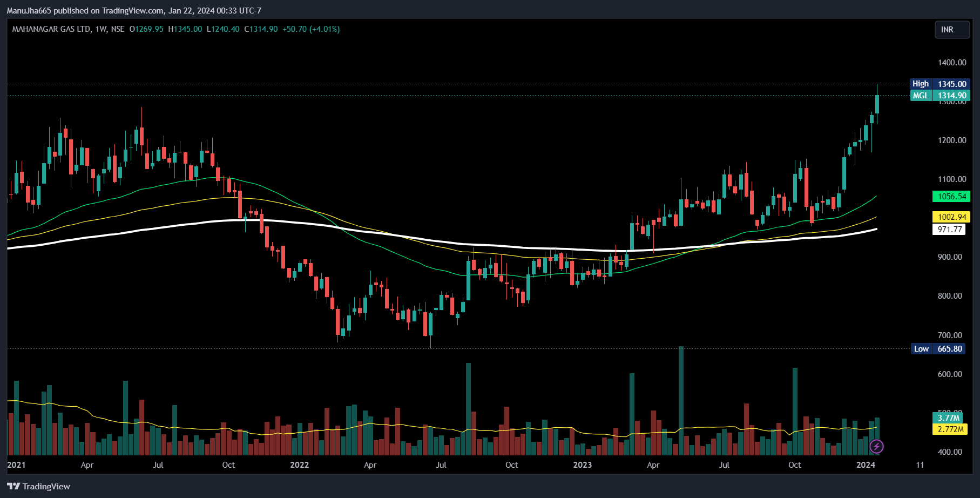Click the L1240.40 low value in header

click(223, 29)
